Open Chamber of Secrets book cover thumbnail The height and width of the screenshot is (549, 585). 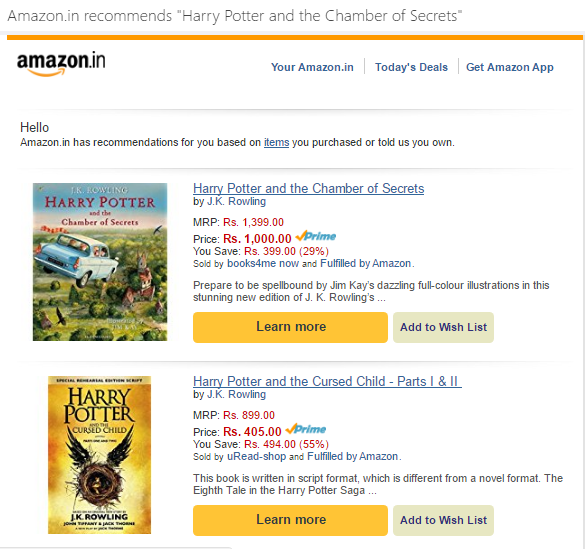coord(100,262)
